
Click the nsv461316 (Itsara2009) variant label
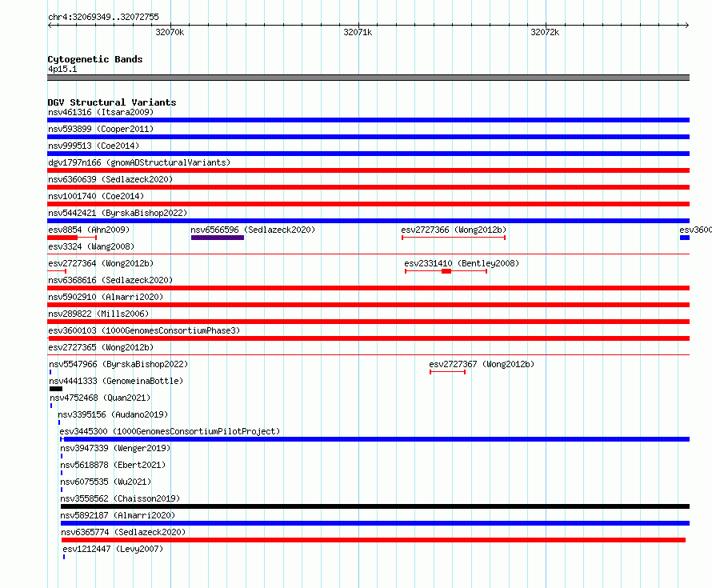[101, 112]
